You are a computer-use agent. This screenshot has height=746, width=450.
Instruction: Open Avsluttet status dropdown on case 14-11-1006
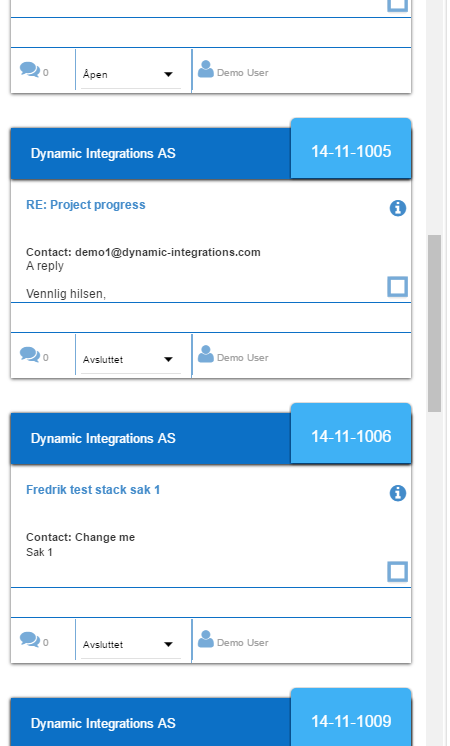pyautogui.click(x=131, y=645)
